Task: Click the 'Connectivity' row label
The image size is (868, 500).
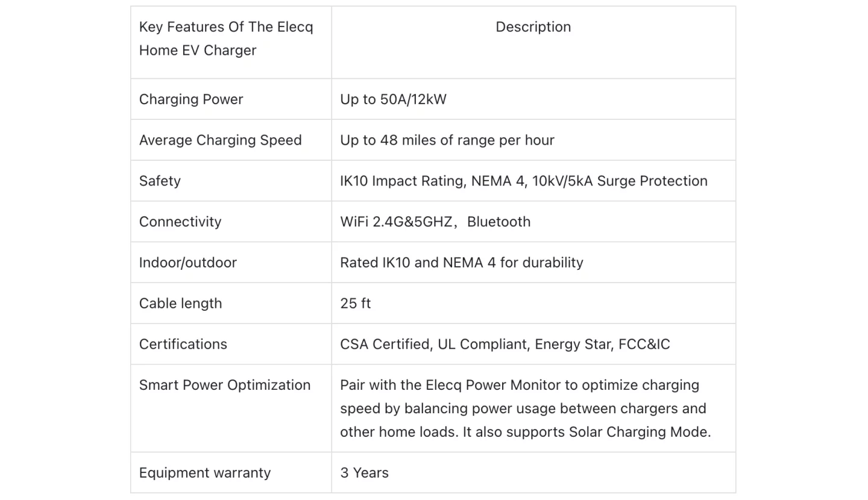Action: point(180,222)
